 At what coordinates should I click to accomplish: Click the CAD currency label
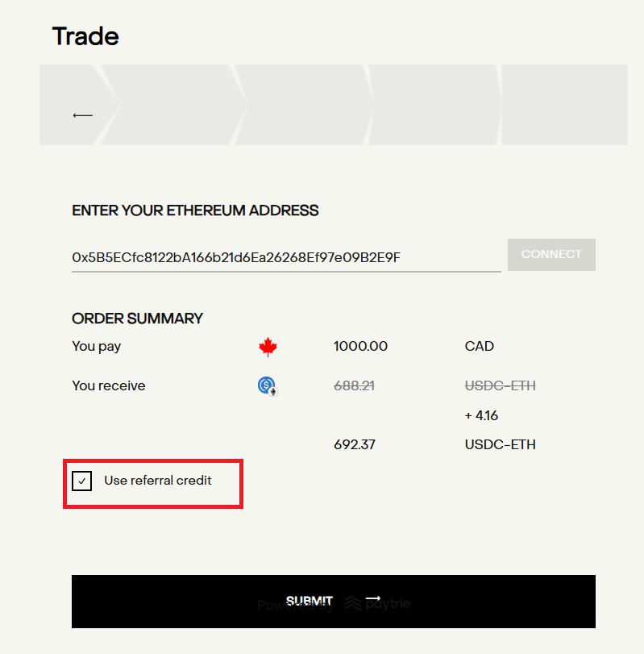click(480, 347)
